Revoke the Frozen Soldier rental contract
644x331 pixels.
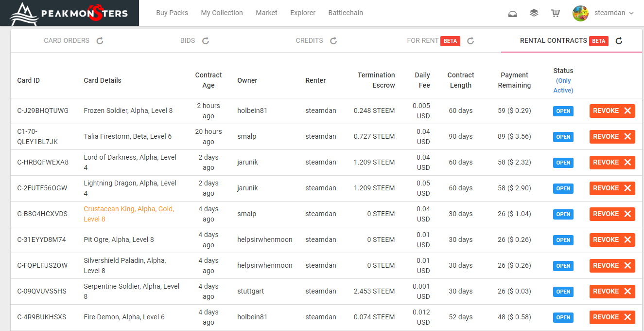tap(612, 111)
